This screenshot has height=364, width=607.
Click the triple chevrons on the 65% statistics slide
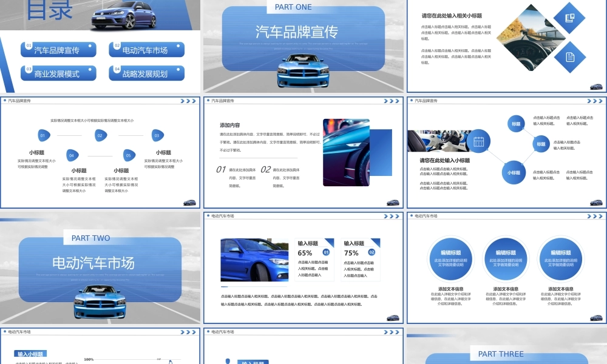tap(392, 216)
